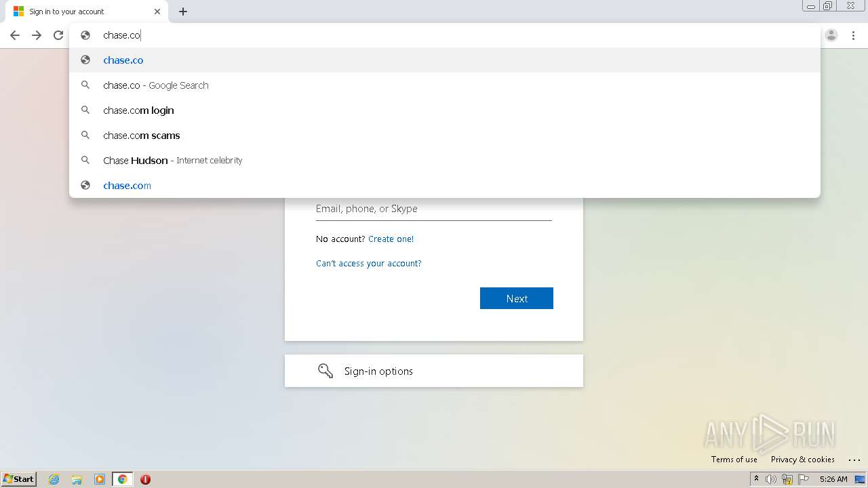Choose the chase.co URL suggestion
The width and height of the screenshot is (868, 488).
coord(445,60)
